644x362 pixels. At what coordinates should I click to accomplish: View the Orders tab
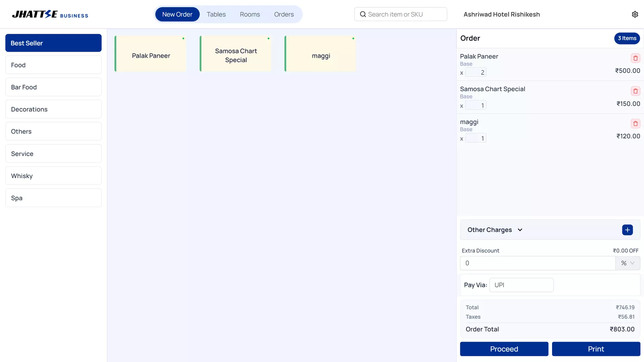click(284, 14)
